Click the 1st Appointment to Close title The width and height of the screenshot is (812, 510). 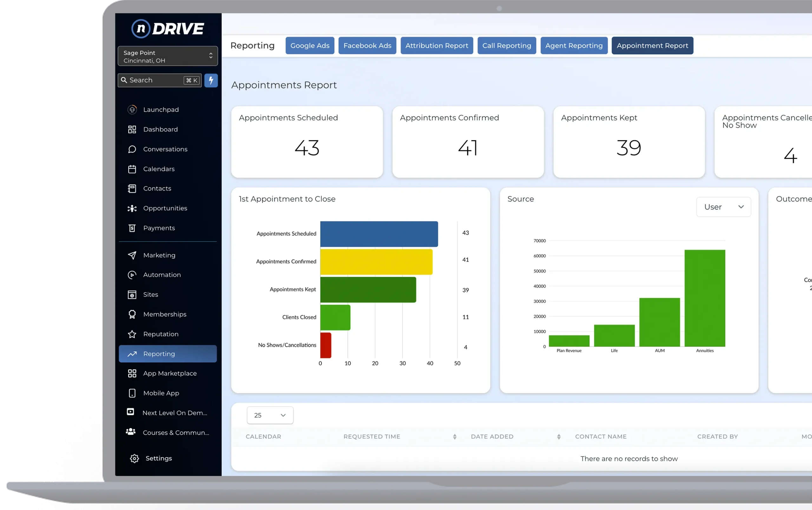287,199
